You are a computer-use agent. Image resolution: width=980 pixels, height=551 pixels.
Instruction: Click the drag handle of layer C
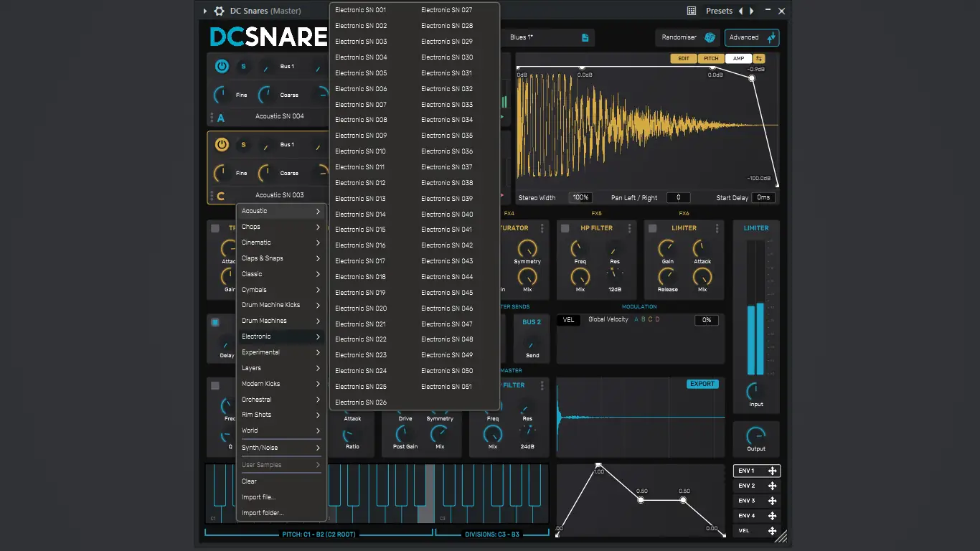(x=212, y=195)
